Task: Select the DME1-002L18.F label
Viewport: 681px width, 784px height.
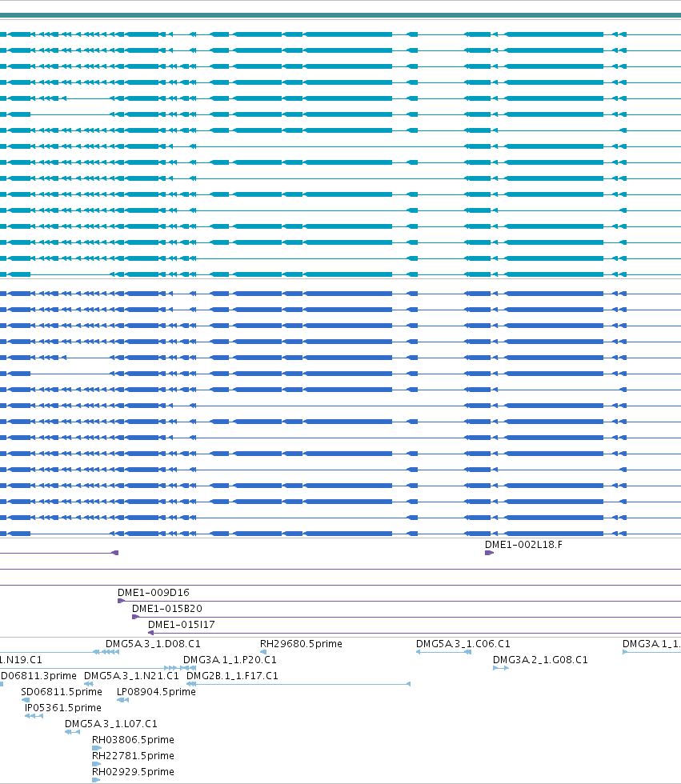Action: (523, 545)
